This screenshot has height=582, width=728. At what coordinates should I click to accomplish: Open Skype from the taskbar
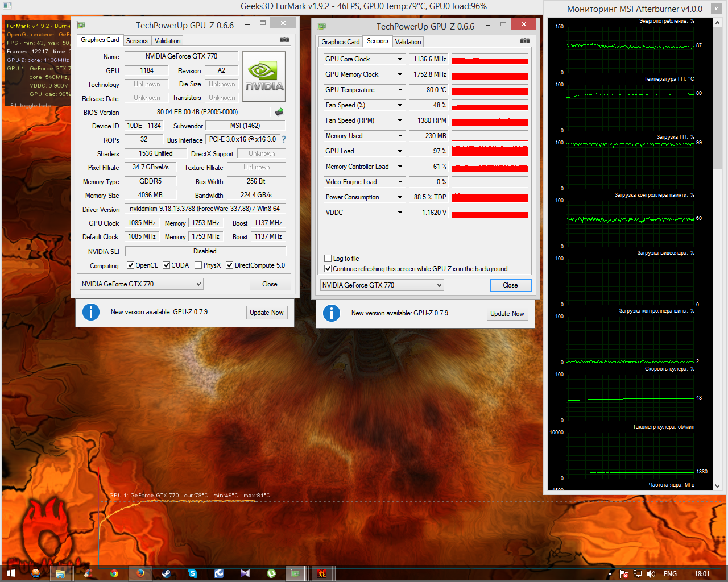coord(193,573)
